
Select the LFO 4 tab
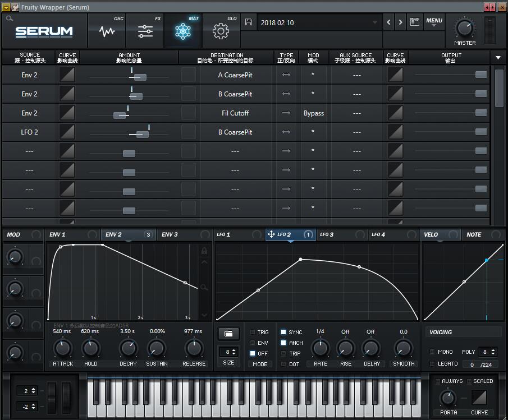point(378,234)
